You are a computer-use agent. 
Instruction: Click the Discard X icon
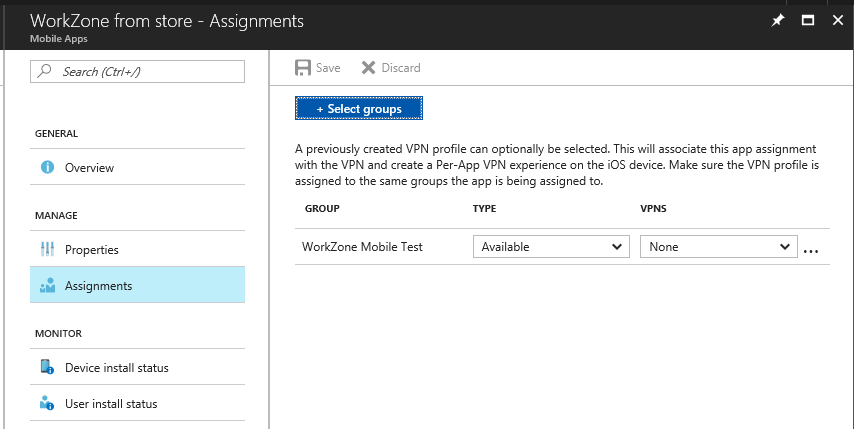[369, 68]
